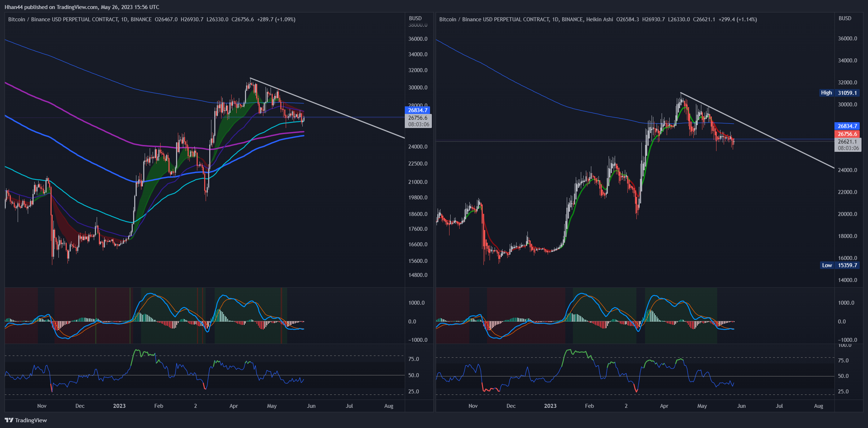Click the 32000.0 tick on right price scale

click(x=847, y=83)
